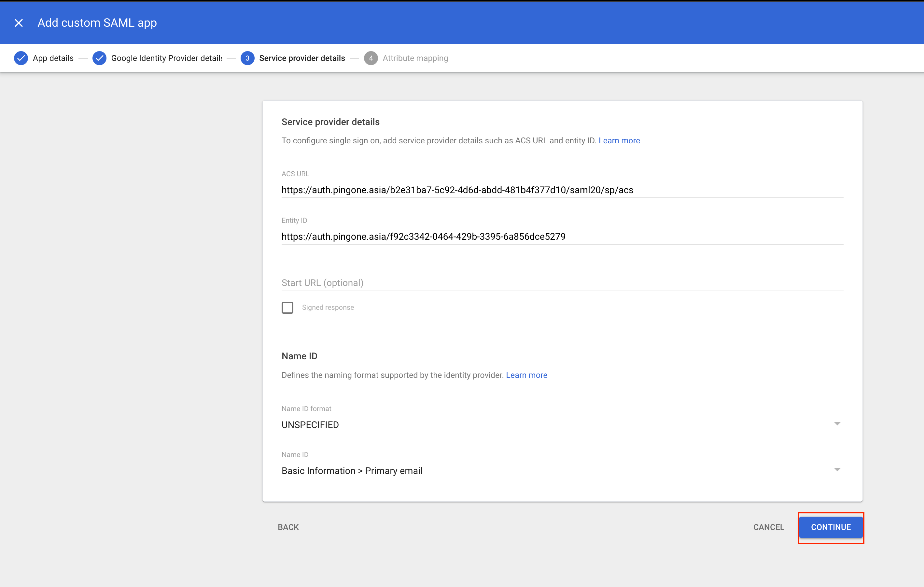The height and width of the screenshot is (587, 924).
Task: Click the step 3 circle icon
Action: (247, 58)
